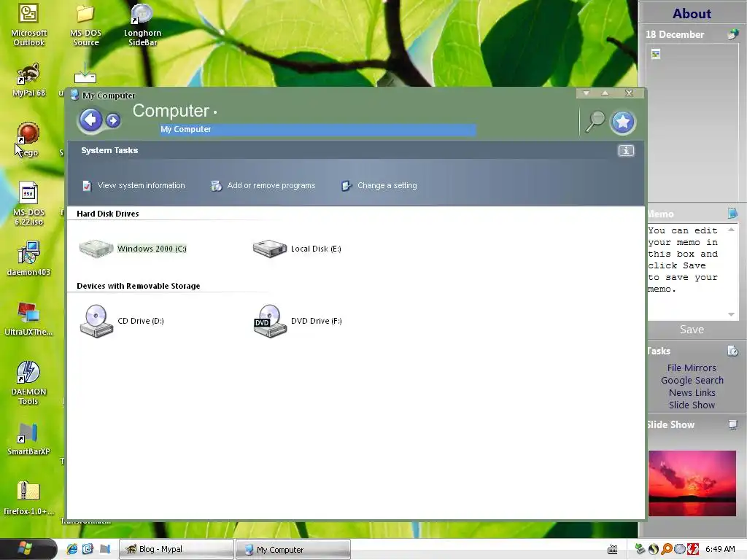The width and height of the screenshot is (747, 560).
Task: Open the Start button on the taskbar
Action: tap(28, 548)
